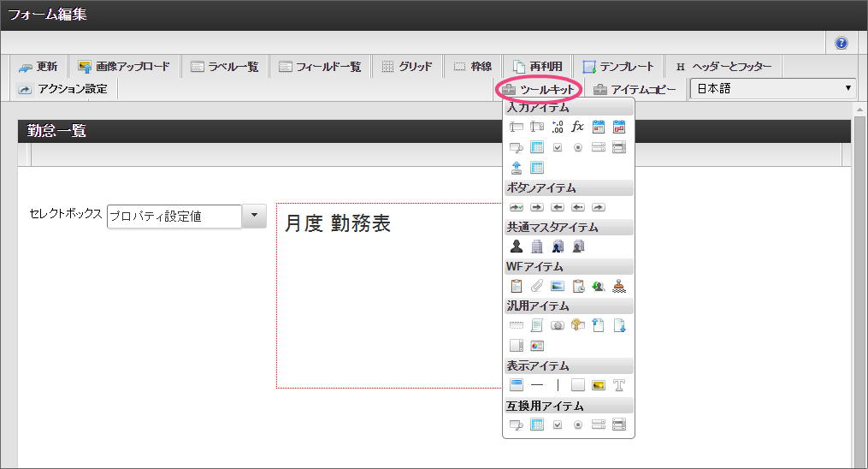This screenshot has width=868, height=469.
Task: Add the single date calendar item
Action: [599, 127]
